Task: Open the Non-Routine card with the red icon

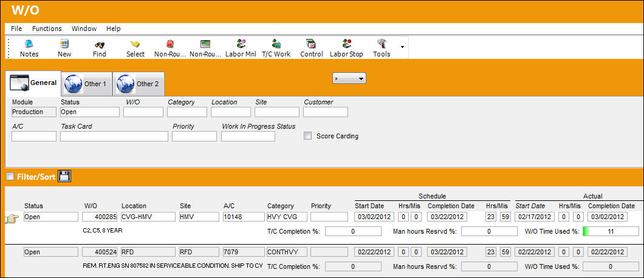Action: pos(170,44)
